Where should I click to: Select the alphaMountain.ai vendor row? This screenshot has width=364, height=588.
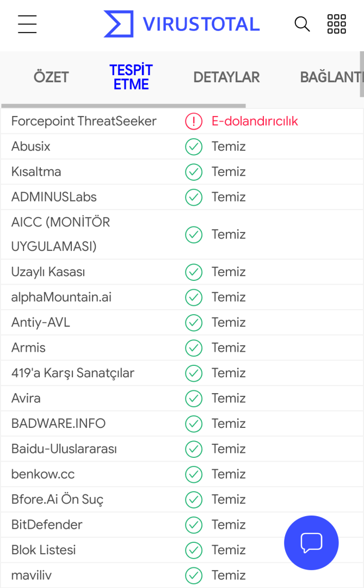coord(61,297)
